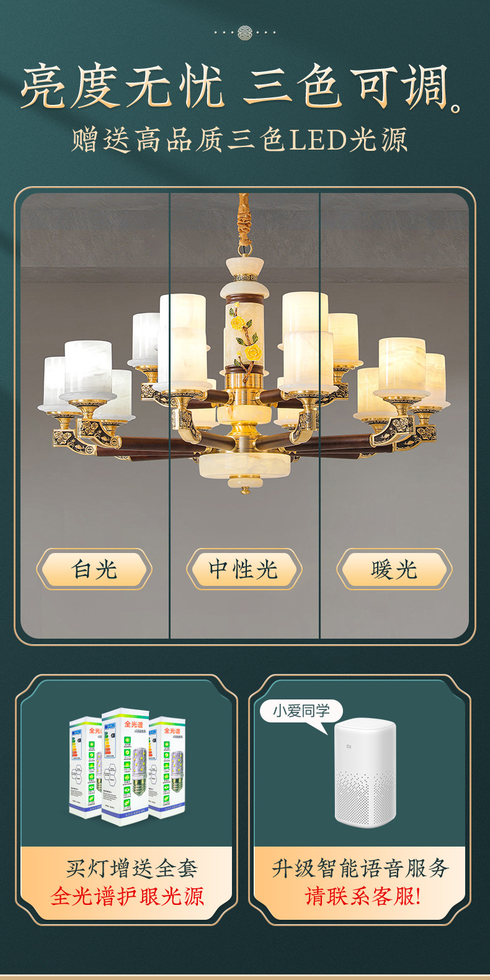The height and width of the screenshot is (980, 490).
Task: Click the chandelier's gold hanging chain
Action: click(x=244, y=223)
